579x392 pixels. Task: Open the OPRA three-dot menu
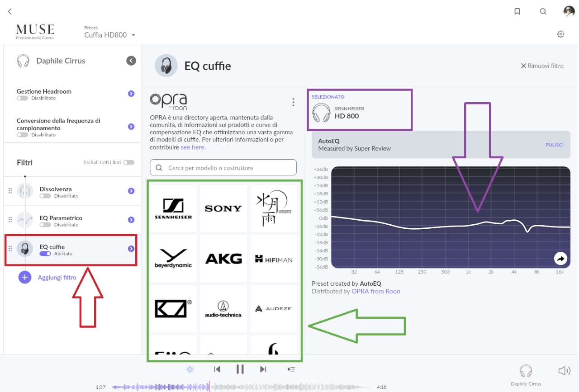pos(293,102)
